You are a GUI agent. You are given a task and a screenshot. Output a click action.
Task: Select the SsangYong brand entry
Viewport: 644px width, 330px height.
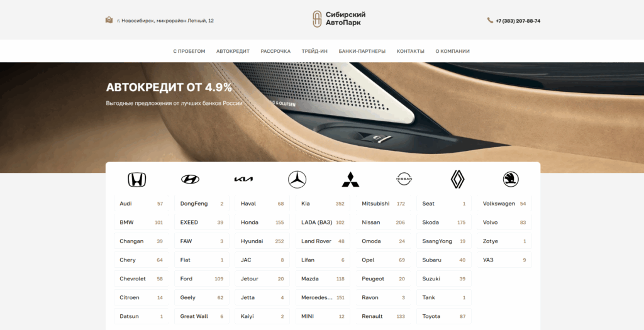[444, 241]
